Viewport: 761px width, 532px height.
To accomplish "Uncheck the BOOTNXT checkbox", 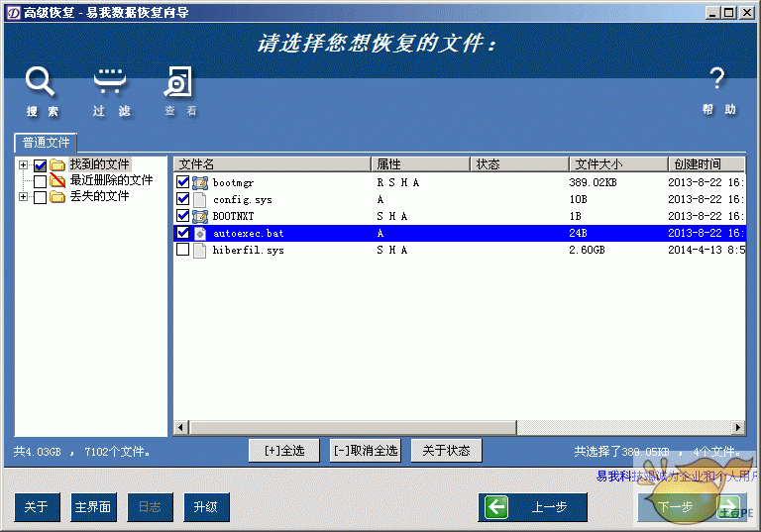I will (x=183, y=216).
